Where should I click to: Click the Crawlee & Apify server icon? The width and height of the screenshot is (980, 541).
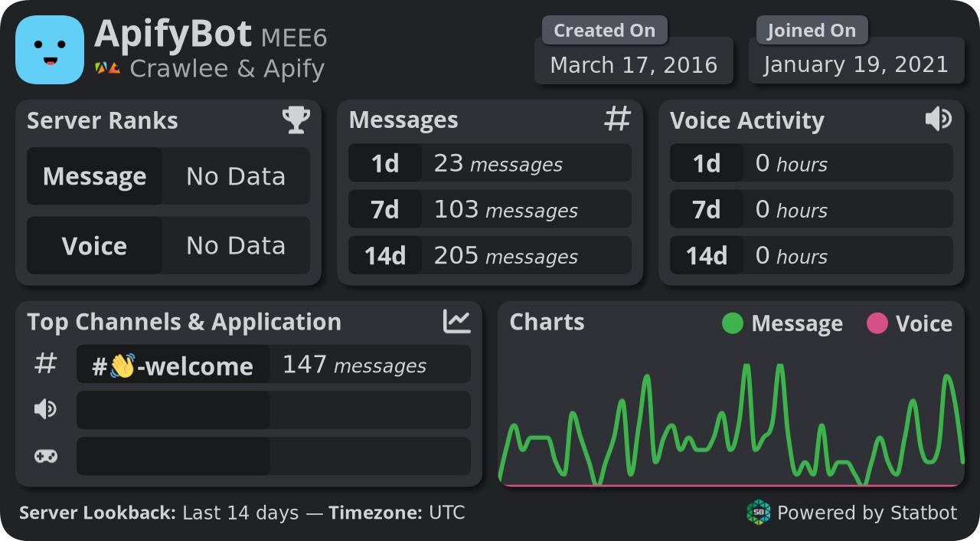point(107,68)
